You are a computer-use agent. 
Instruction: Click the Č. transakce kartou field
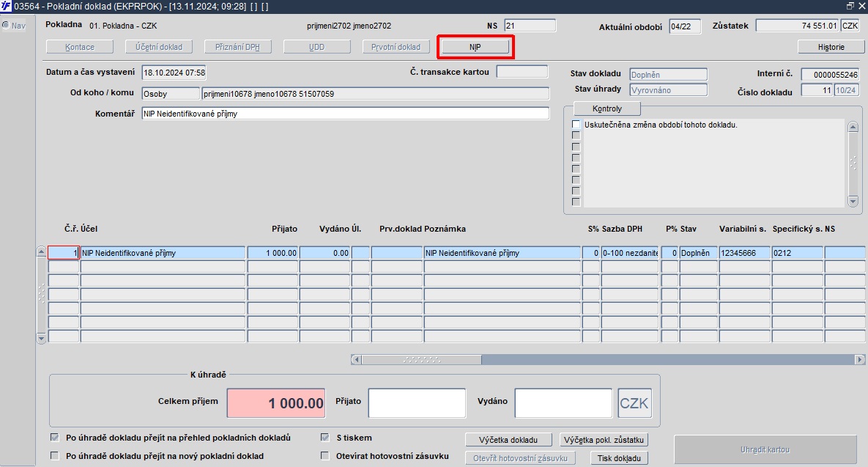(522, 71)
